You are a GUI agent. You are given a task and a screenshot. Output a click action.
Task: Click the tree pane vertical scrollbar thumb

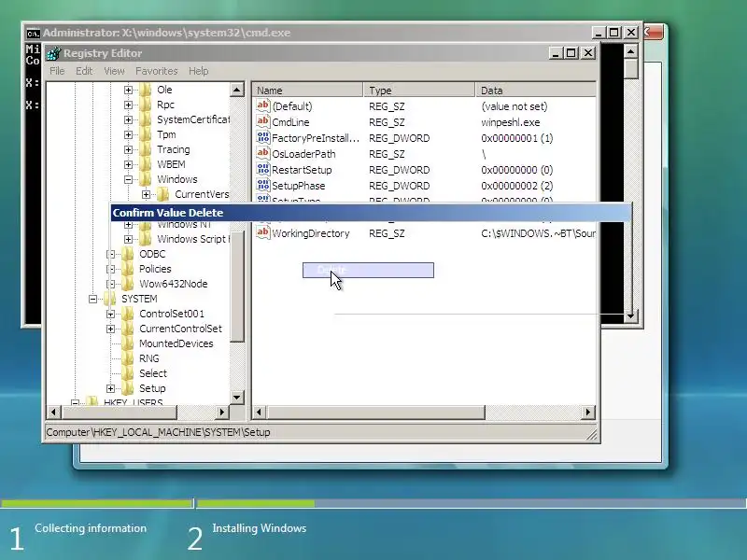(237, 286)
